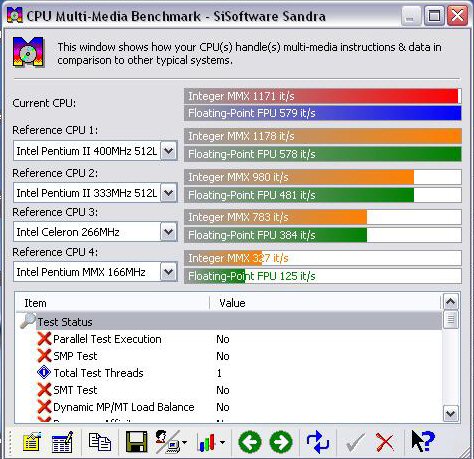The height and width of the screenshot is (459, 474).
Task: Click the Edit table toolbar icon
Action: coord(63,442)
